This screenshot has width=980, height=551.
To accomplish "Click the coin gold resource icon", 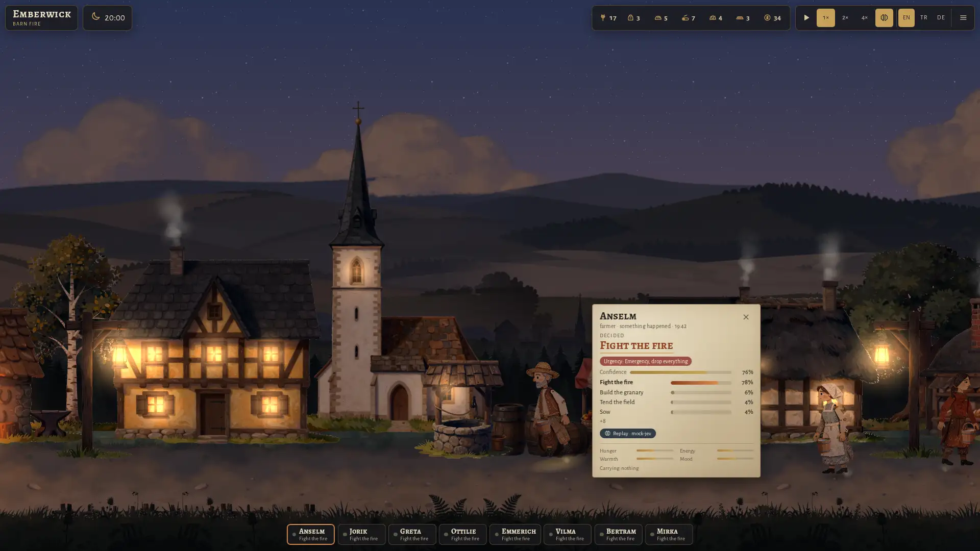I will coord(767,18).
